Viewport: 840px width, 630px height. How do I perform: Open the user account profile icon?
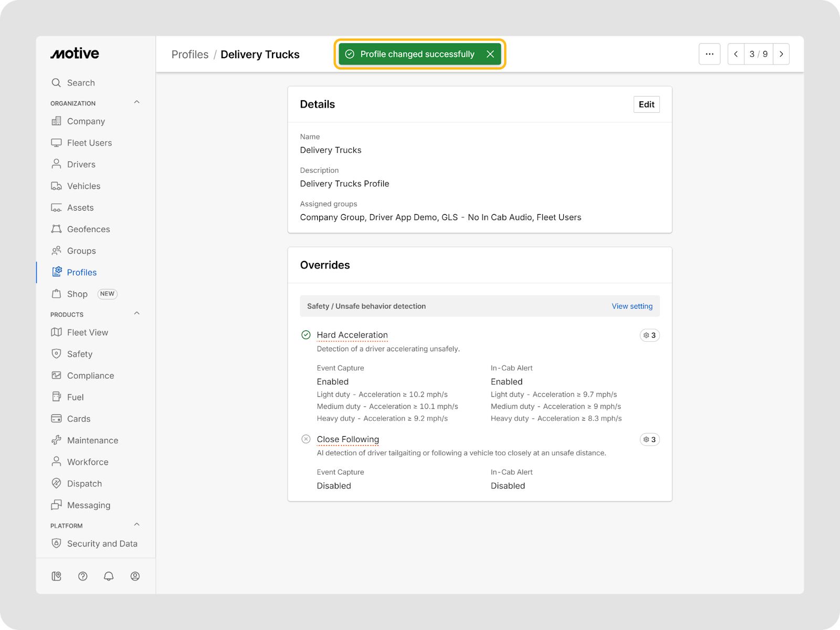[x=135, y=576]
